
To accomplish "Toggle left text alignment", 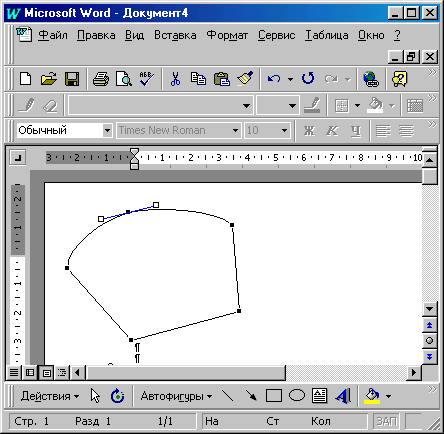I will [383, 131].
